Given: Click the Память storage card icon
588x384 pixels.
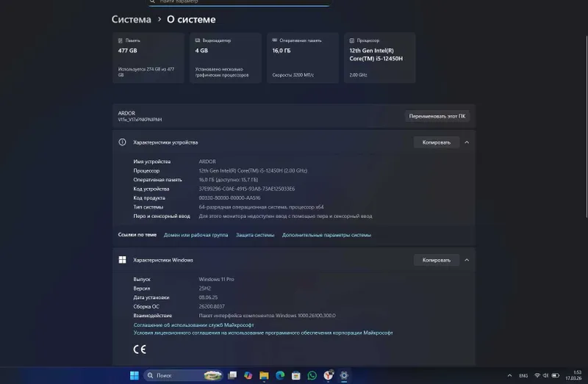Looking at the screenshot, I should coord(121,40).
